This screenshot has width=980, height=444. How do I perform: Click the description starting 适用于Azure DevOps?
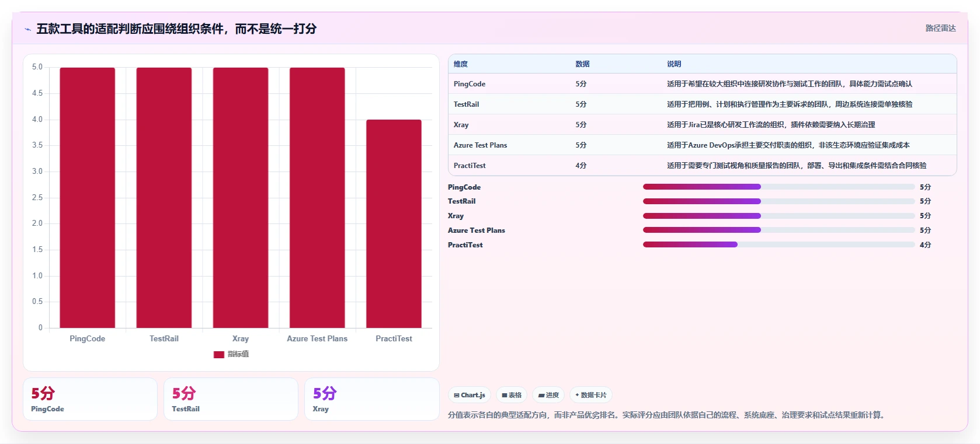tap(788, 145)
